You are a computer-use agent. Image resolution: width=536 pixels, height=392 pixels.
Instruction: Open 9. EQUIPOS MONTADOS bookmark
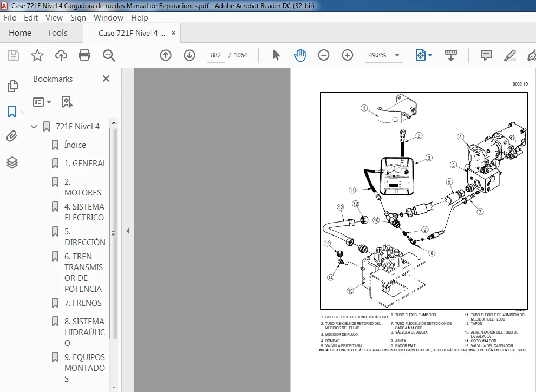[x=84, y=368]
